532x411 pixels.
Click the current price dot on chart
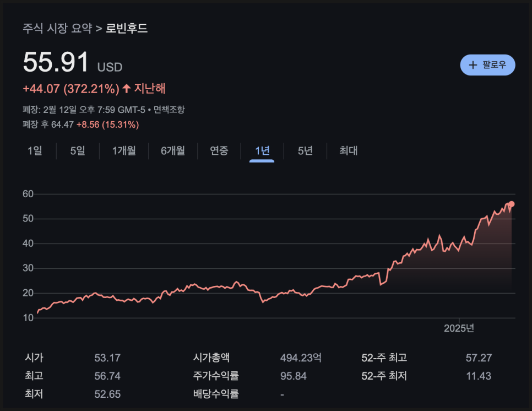coord(512,204)
